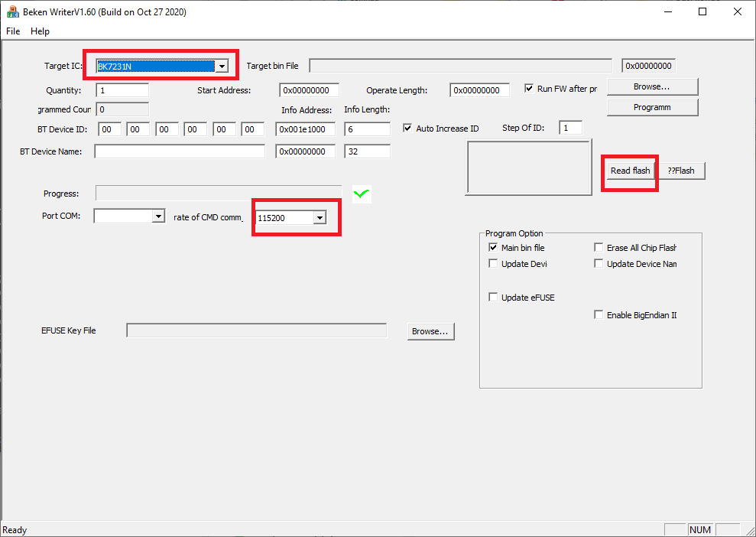Click the hex field right of Target bin File
756x537 pixels.
tap(648, 66)
